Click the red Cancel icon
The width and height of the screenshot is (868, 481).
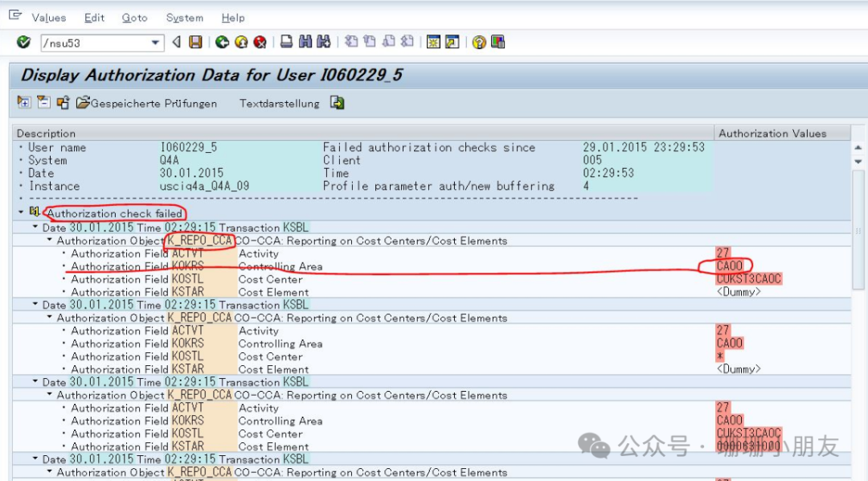[x=260, y=42]
